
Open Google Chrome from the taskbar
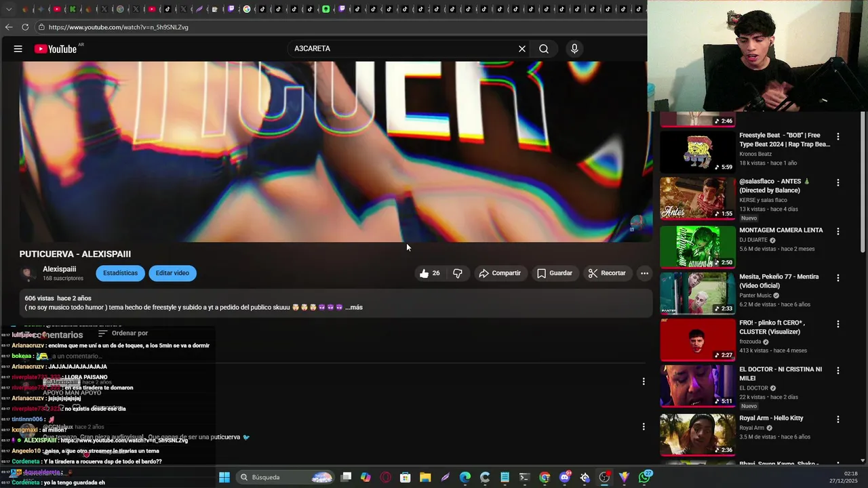pyautogui.click(x=545, y=477)
